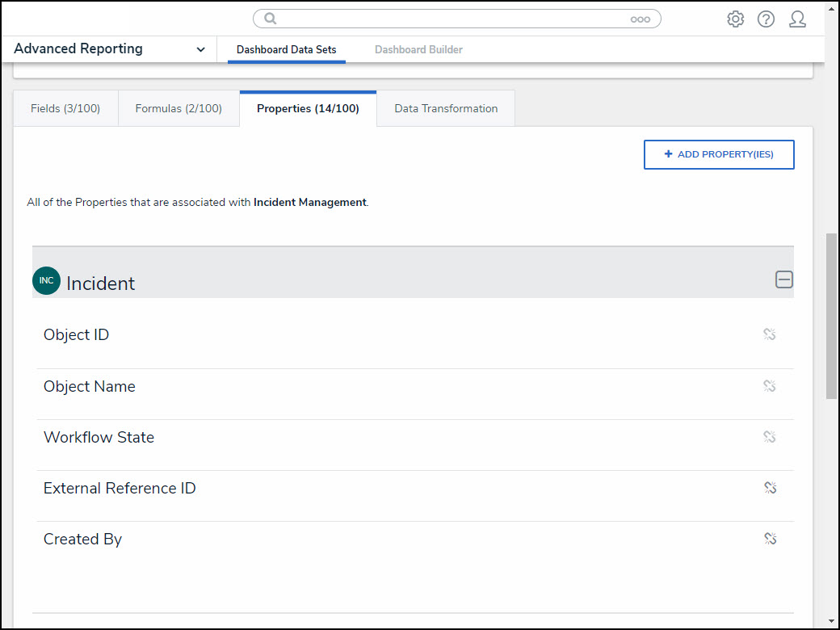Click the search options ellipsis
The width and height of the screenshot is (840, 630).
640,19
